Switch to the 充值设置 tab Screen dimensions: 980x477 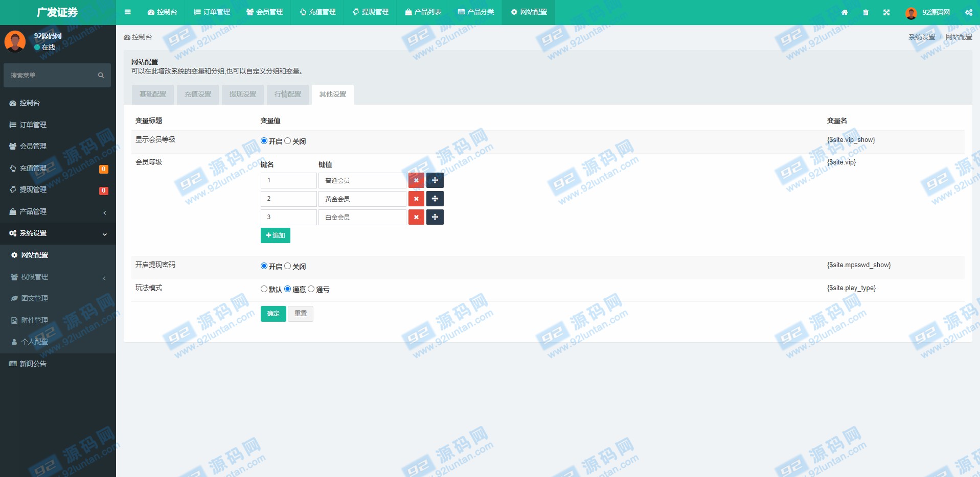coord(198,94)
